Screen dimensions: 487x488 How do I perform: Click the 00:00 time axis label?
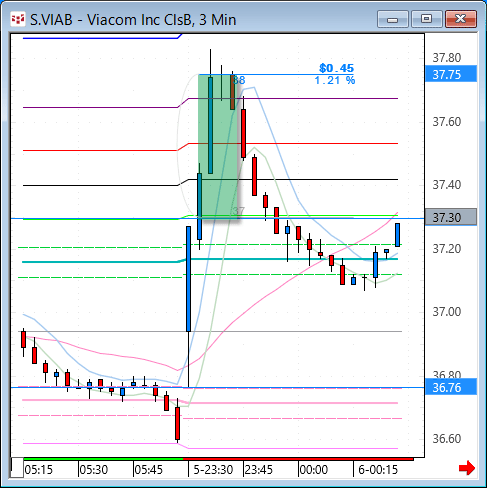click(314, 470)
